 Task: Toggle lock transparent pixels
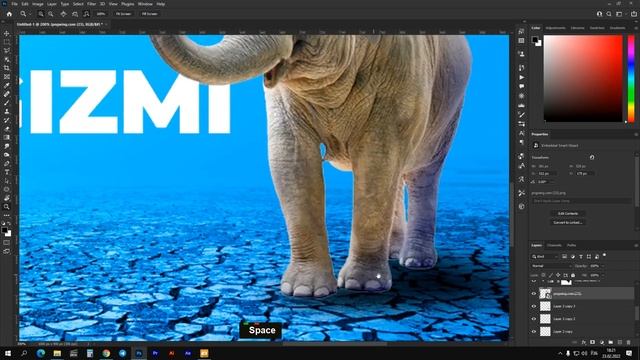coord(543,275)
